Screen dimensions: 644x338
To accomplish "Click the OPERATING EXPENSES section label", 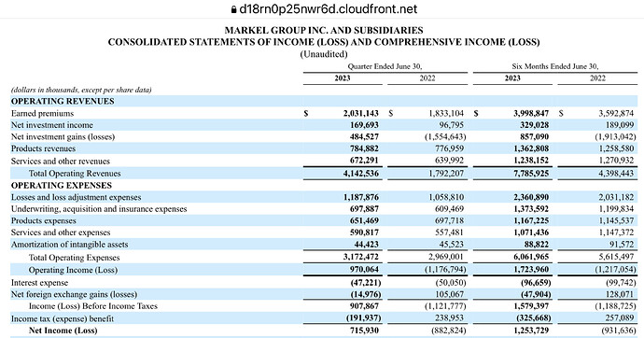I will click(x=62, y=185).
